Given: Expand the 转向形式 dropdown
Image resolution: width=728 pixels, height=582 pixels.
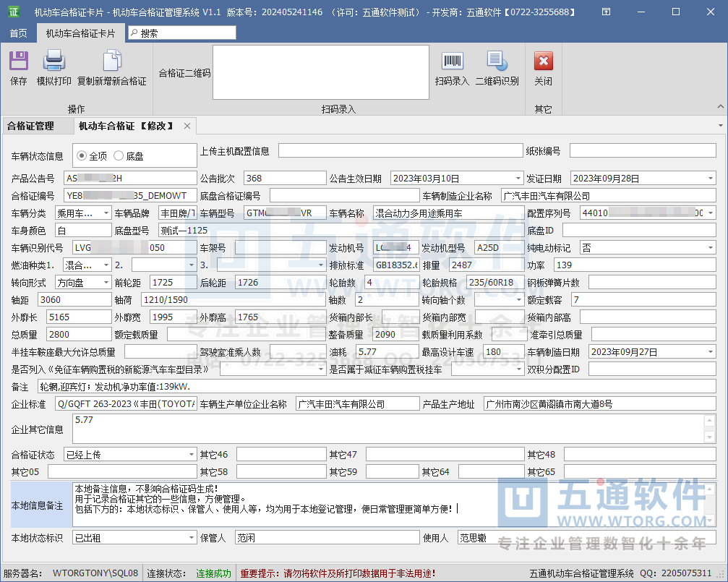Looking at the screenshot, I should (x=106, y=282).
